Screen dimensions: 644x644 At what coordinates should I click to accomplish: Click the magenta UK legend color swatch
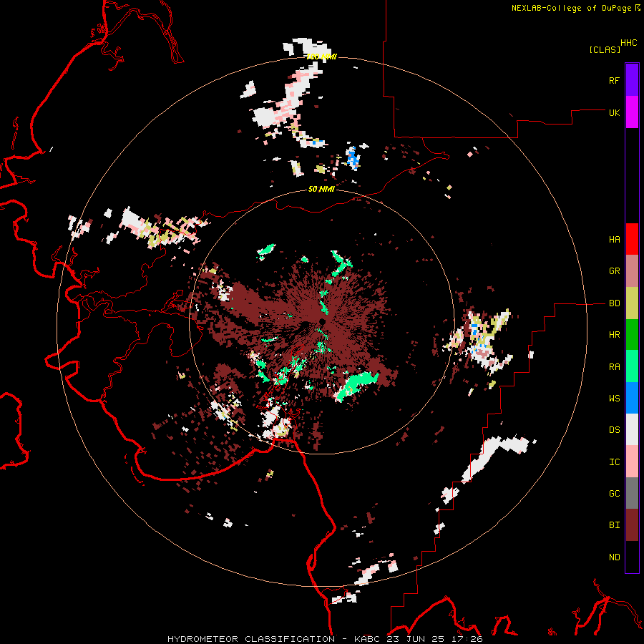tap(632, 112)
